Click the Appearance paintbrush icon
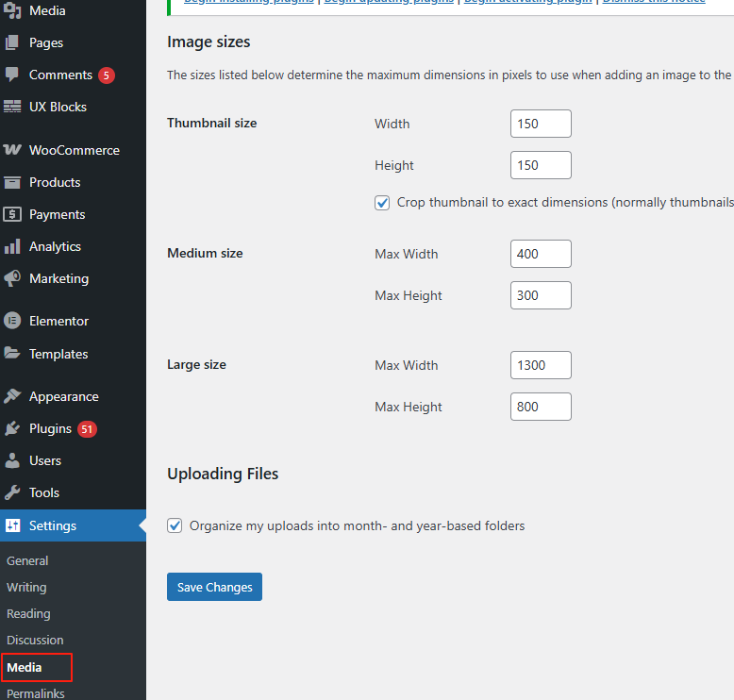 (x=12, y=396)
